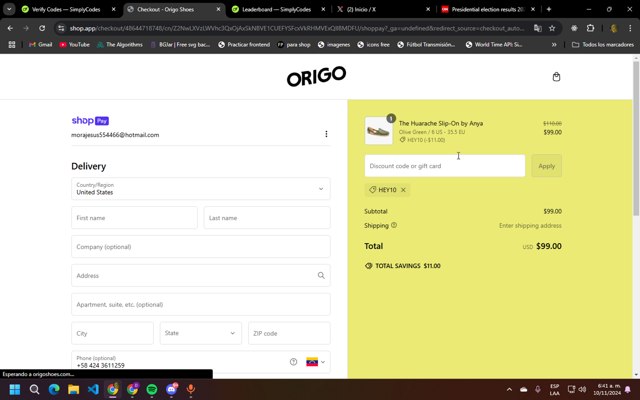Open the Practicar frontend bookmark
640x400 pixels.
coord(244,44)
